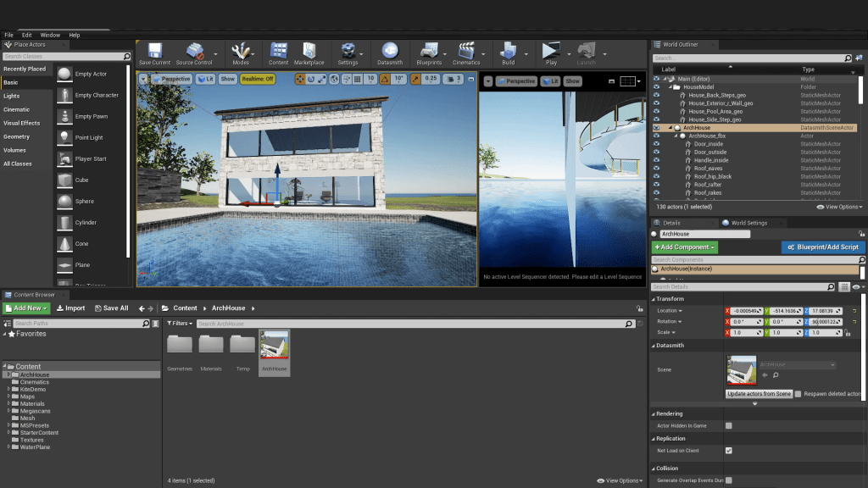Image resolution: width=868 pixels, height=488 pixels.
Task: Click the Build toolbar icon
Action: [x=508, y=53]
